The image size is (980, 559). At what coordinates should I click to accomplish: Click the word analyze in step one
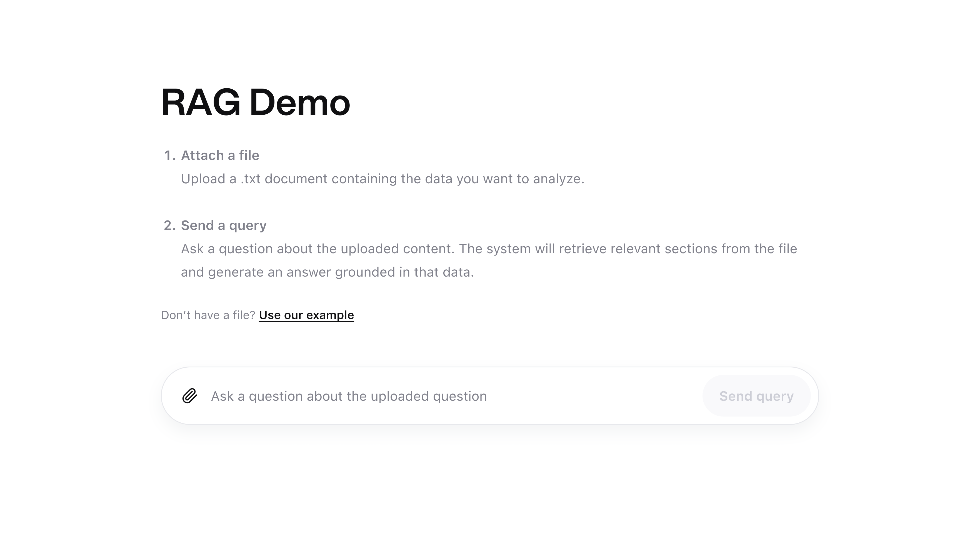click(558, 179)
